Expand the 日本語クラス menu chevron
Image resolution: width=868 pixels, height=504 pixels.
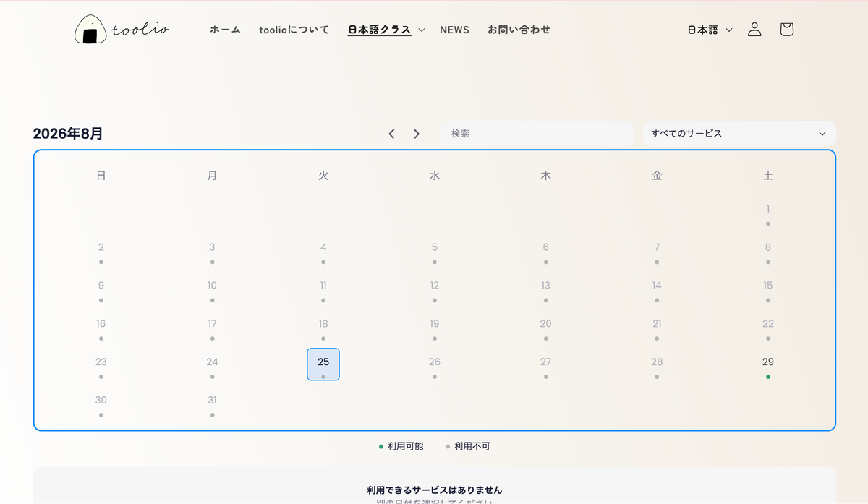click(x=422, y=30)
